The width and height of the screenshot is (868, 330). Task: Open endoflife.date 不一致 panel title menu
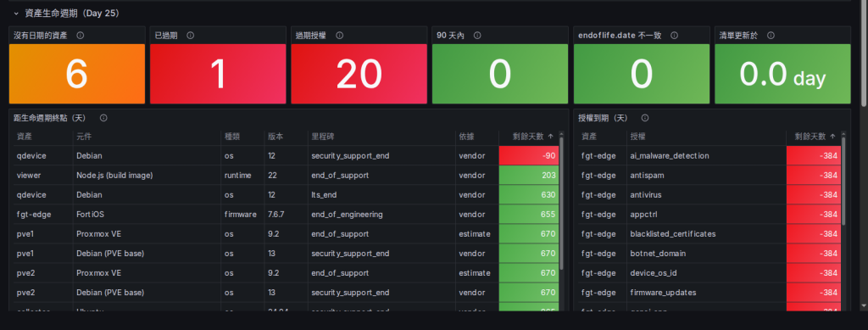point(620,36)
